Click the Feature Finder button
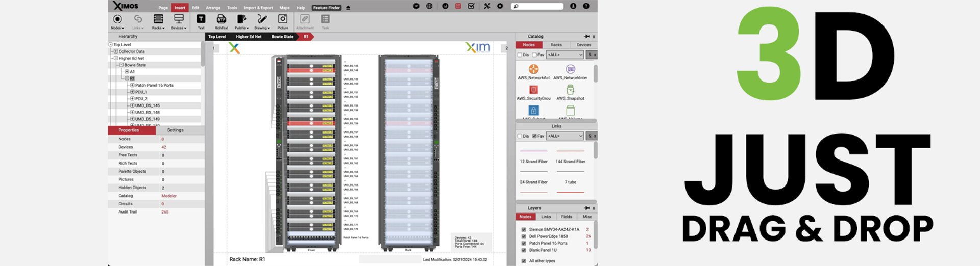Viewport: 980px width, 266px height. 327,8
